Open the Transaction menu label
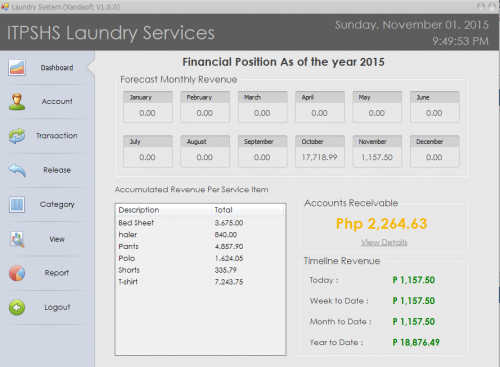Screen dimensions: 500x367 57,136
